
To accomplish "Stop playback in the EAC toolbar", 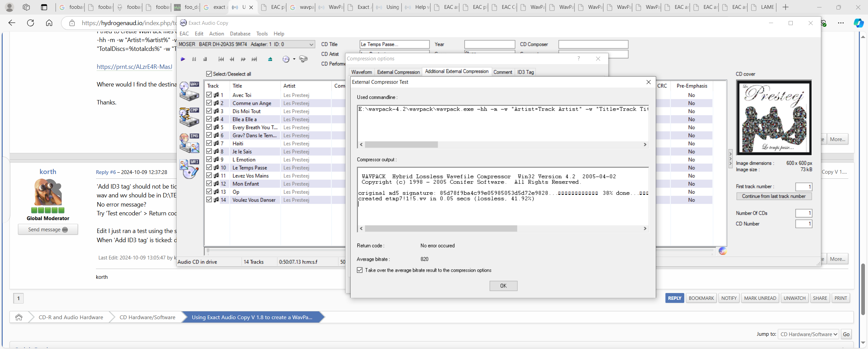I will pyautogui.click(x=205, y=59).
